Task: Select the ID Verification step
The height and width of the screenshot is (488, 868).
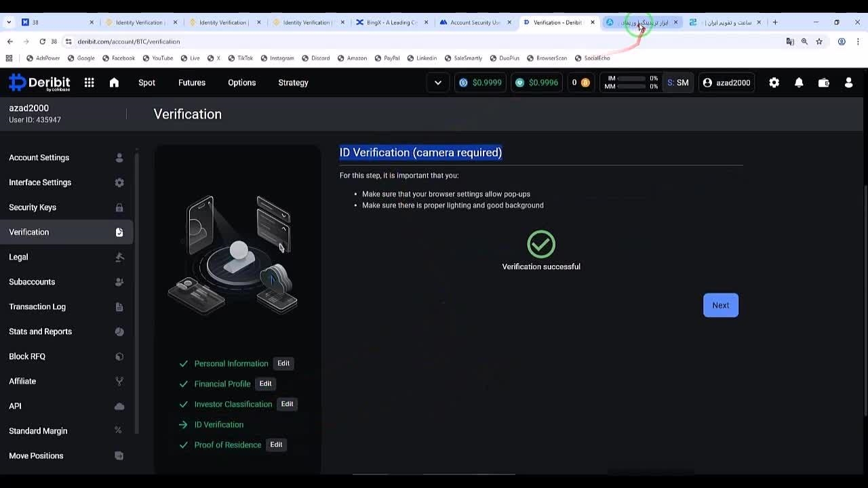Action: [218, 424]
